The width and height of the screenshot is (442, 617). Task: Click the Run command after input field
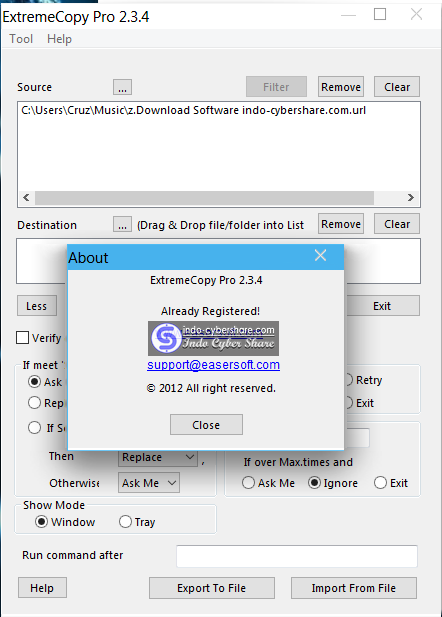(297, 556)
